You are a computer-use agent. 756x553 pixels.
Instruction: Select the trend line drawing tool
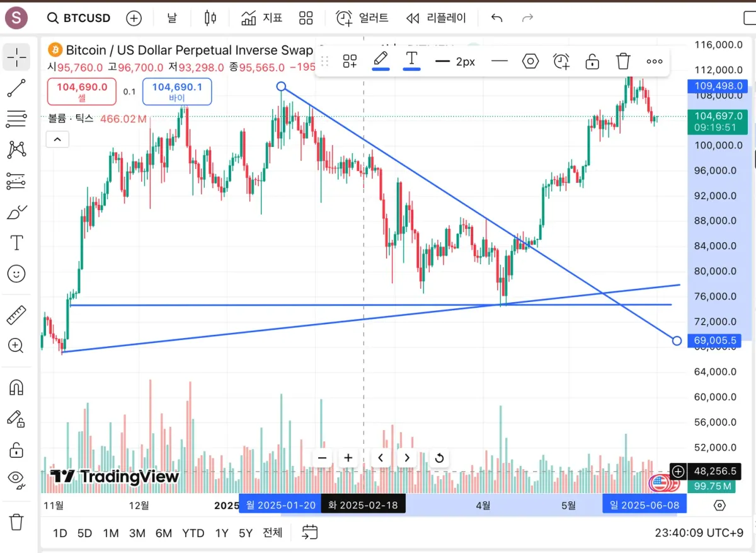click(16, 88)
